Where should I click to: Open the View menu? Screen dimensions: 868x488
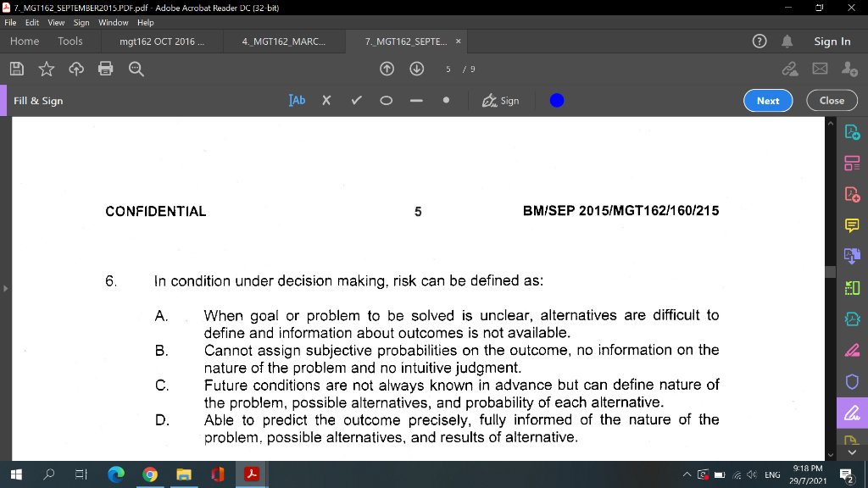pyautogui.click(x=56, y=23)
